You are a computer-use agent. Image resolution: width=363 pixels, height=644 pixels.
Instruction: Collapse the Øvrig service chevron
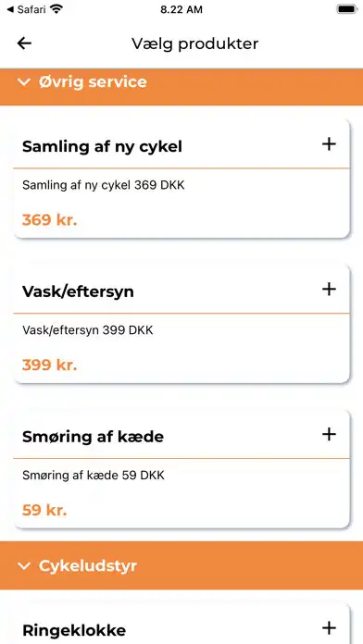[24, 82]
